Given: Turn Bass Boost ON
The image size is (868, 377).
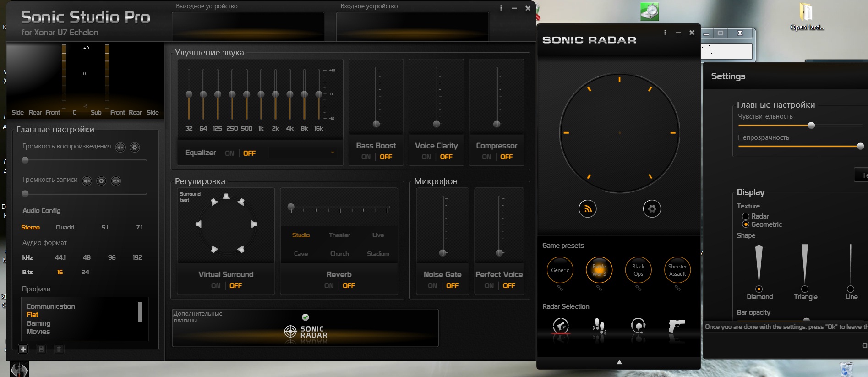Looking at the screenshot, I should point(366,157).
